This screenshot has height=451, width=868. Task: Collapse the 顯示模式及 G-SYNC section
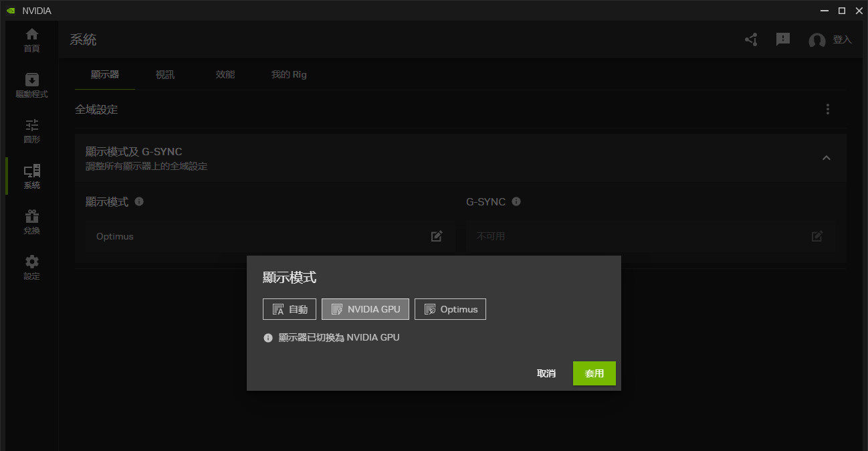click(x=827, y=158)
